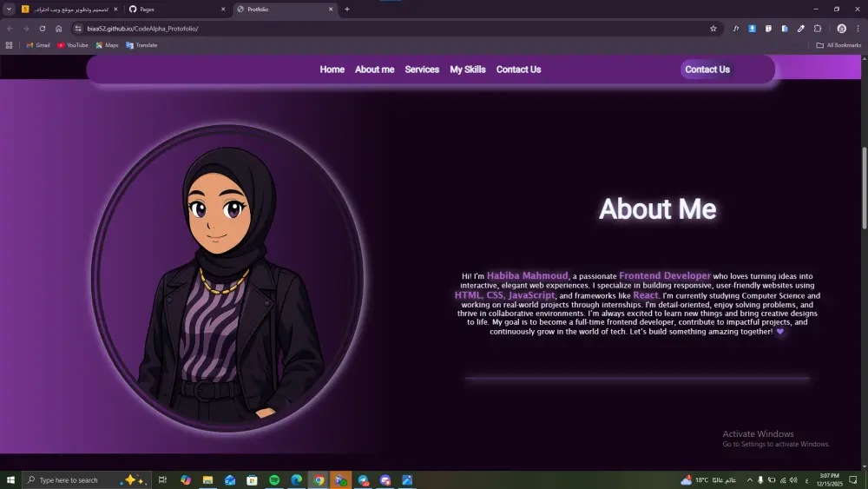
Task: Open the notification center icon
Action: (x=853, y=479)
